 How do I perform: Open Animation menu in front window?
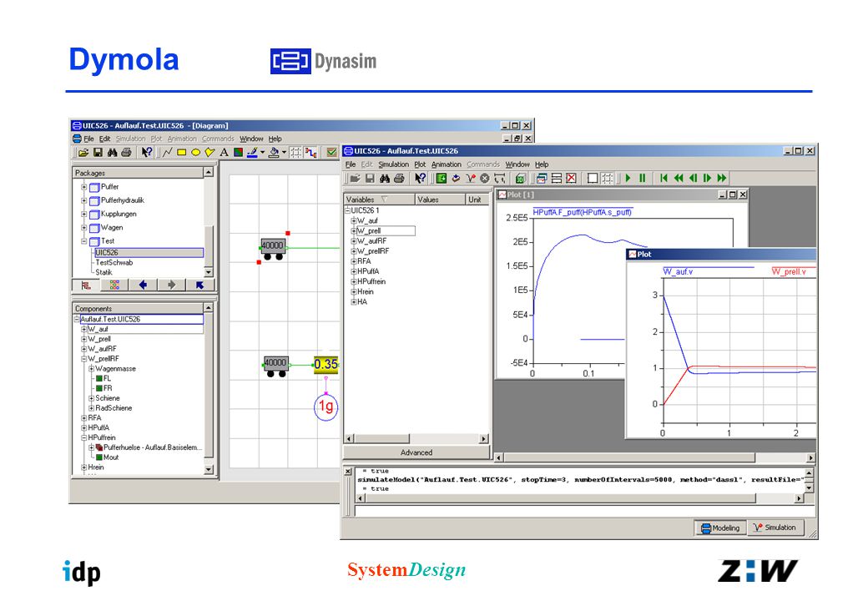point(447,164)
